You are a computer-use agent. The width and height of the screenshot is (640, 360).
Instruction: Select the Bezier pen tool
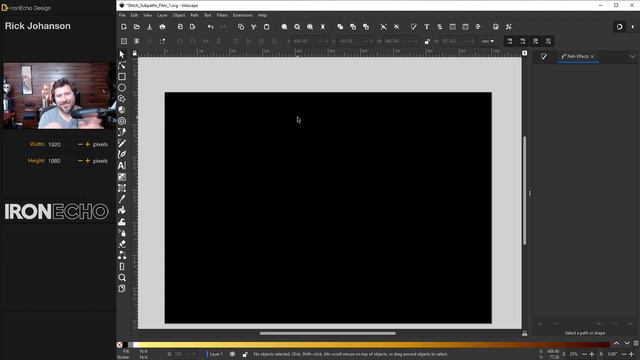pos(122,132)
